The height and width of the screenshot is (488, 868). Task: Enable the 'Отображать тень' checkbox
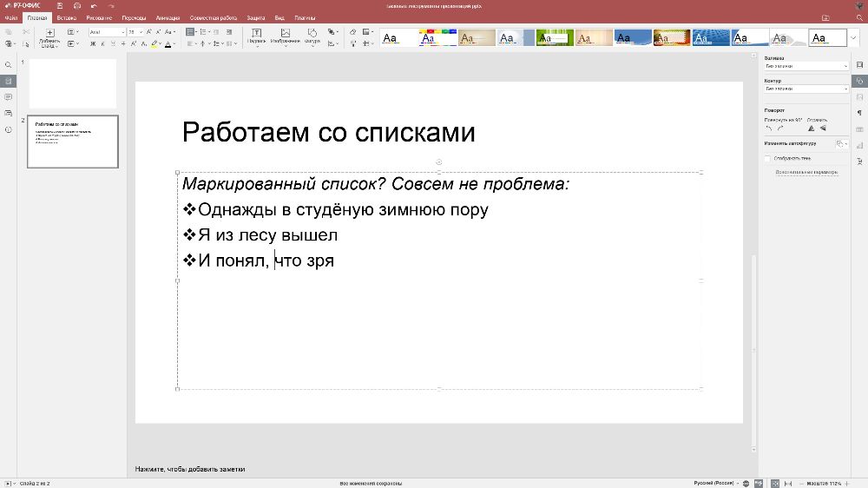coord(767,158)
